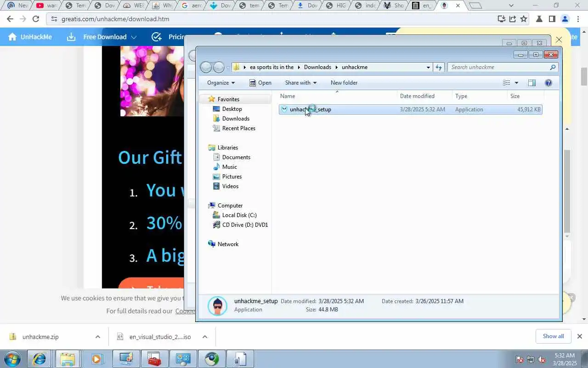Open Chrome three-dot menu

(x=578, y=19)
